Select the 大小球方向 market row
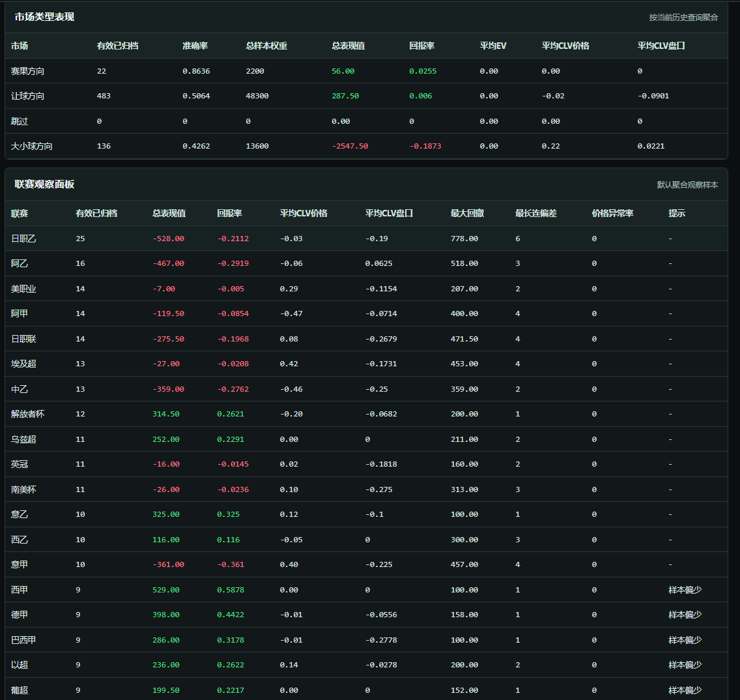Image resolution: width=740 pixels, height=700 pixels. (32, 146)
